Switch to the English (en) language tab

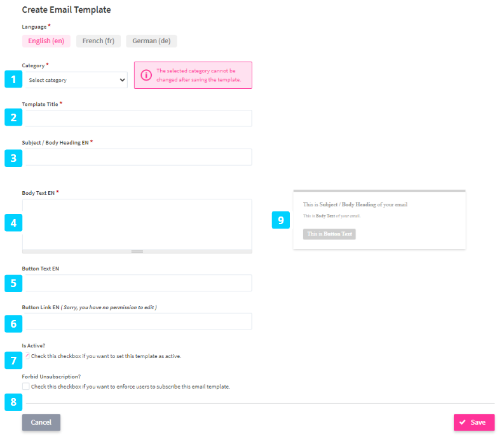pyautogui.click(x=46, y=41)
